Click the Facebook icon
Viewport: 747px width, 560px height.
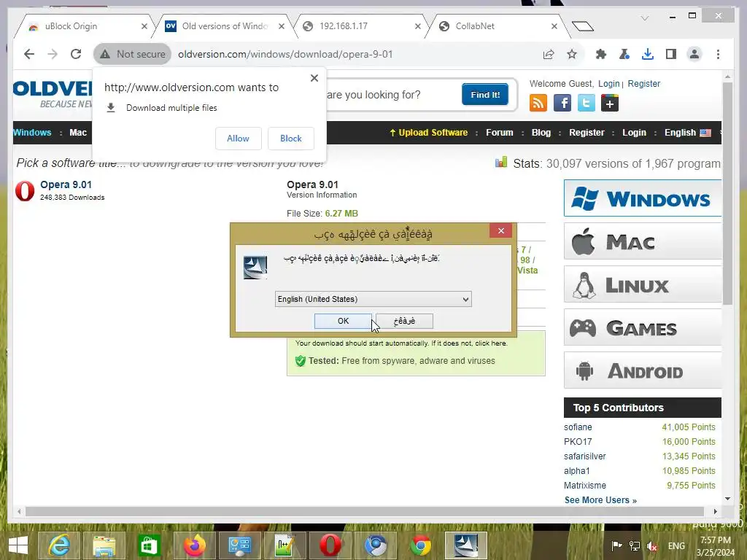pyautogui.click(x=562, y=103)
